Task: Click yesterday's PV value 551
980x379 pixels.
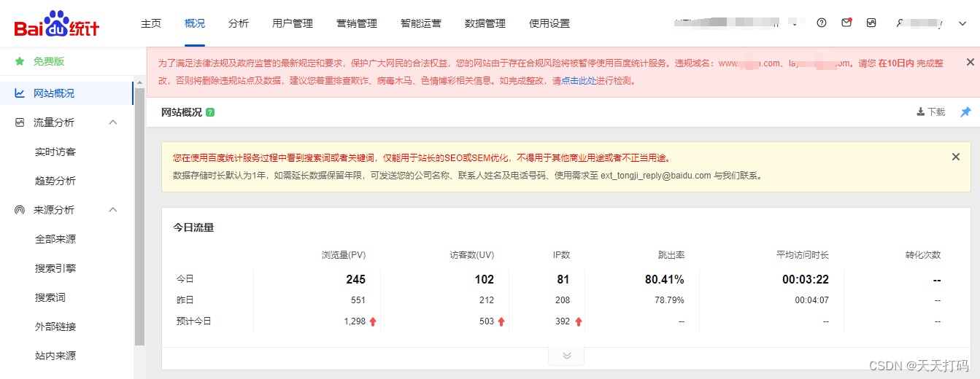Action: 358,300
